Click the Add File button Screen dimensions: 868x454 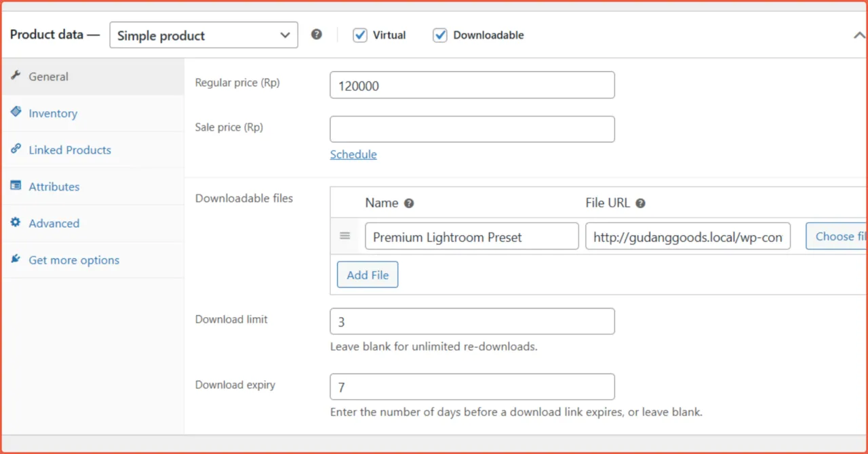click(367, 274)
